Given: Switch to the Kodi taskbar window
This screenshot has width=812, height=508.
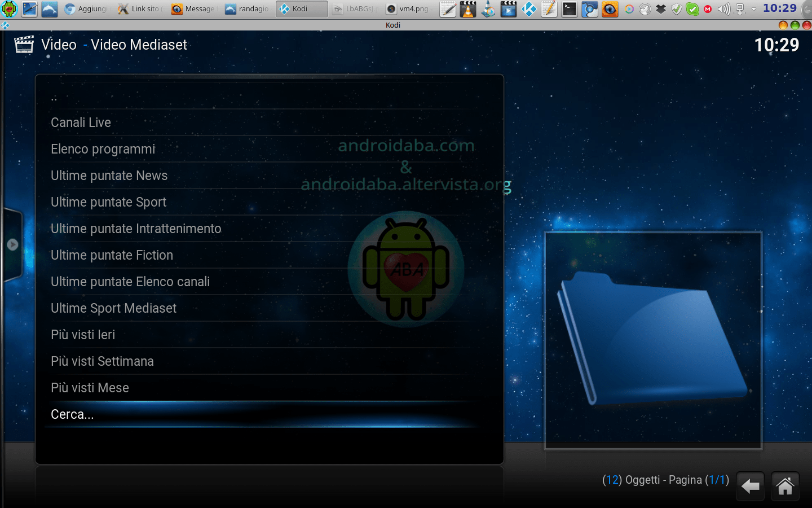Looking at the screenshot, I should [x=302, y=9].
